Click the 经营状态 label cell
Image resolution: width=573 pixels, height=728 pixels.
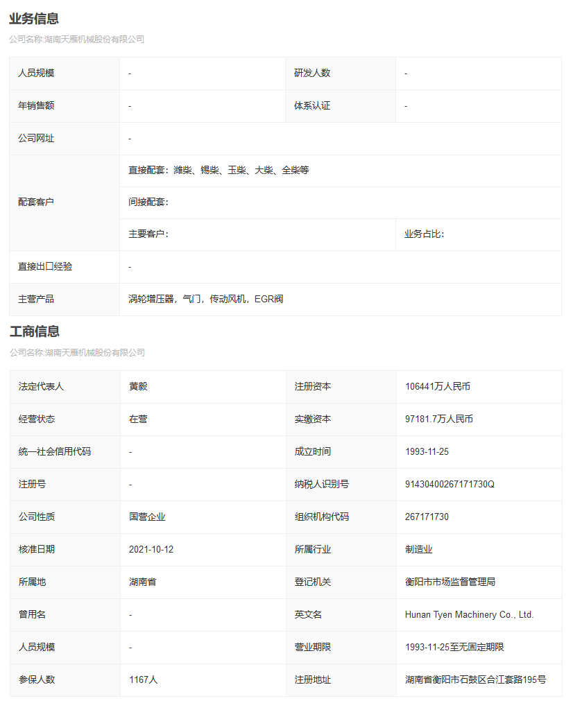pyautogui.click(x=65, y=419)
